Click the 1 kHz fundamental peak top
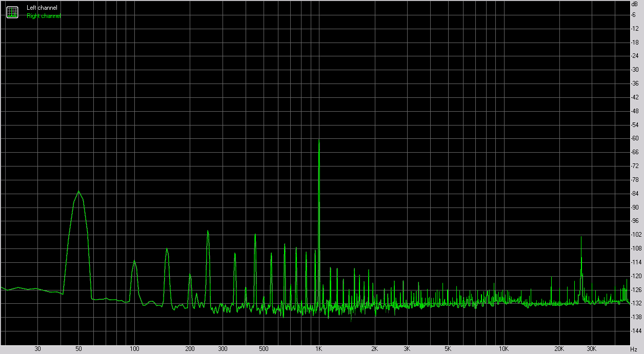Viewport: 644px width, 354px height. coord(319,140)
